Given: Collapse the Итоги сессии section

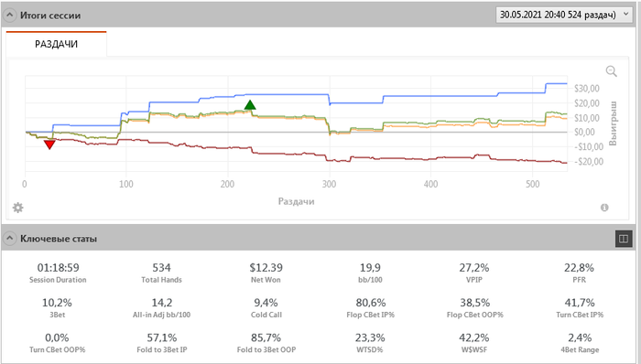Looking at the screenshot, I should tap(9, 16).
